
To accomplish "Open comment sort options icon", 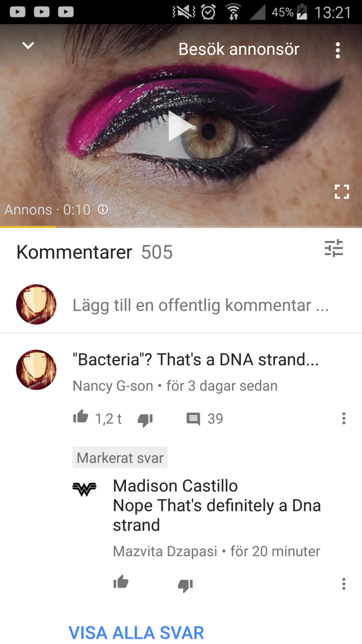I will 333,249.
